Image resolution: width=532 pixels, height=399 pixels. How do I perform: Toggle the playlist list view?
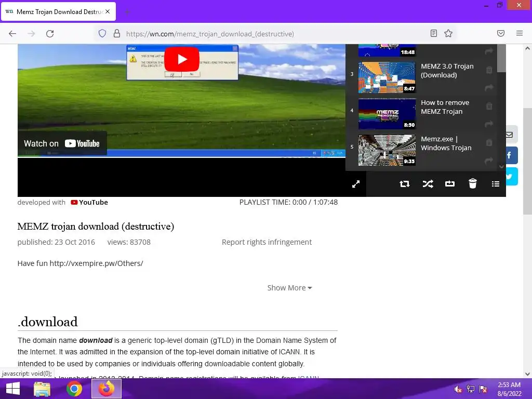click(x=495, y=184)
